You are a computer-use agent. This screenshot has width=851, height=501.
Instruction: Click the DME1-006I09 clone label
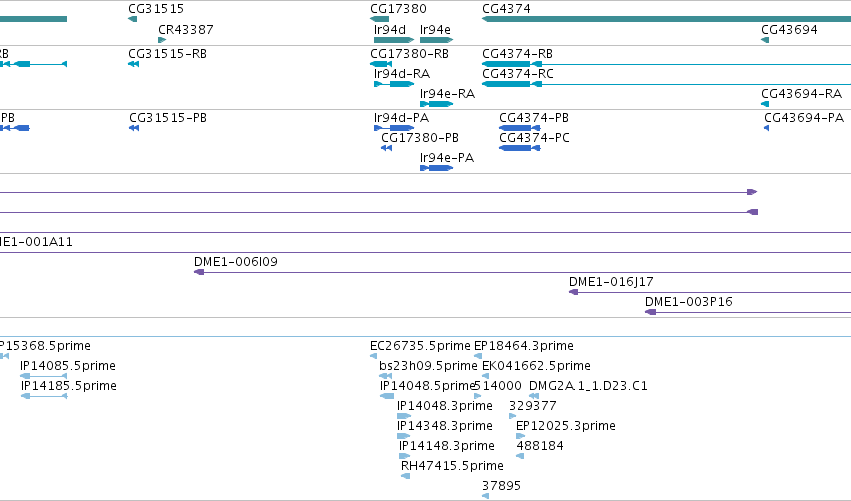236,262
